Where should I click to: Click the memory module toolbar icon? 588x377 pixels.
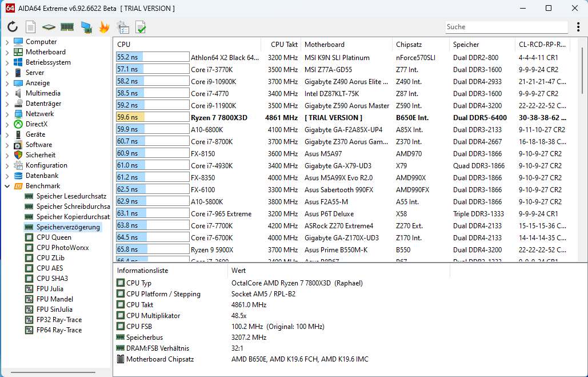[67, 27]
